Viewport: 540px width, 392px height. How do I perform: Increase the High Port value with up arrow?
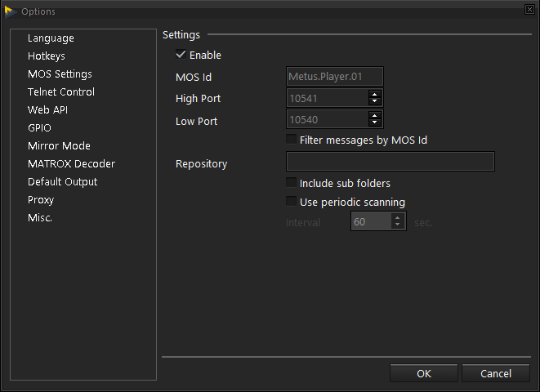pos(375,95)
